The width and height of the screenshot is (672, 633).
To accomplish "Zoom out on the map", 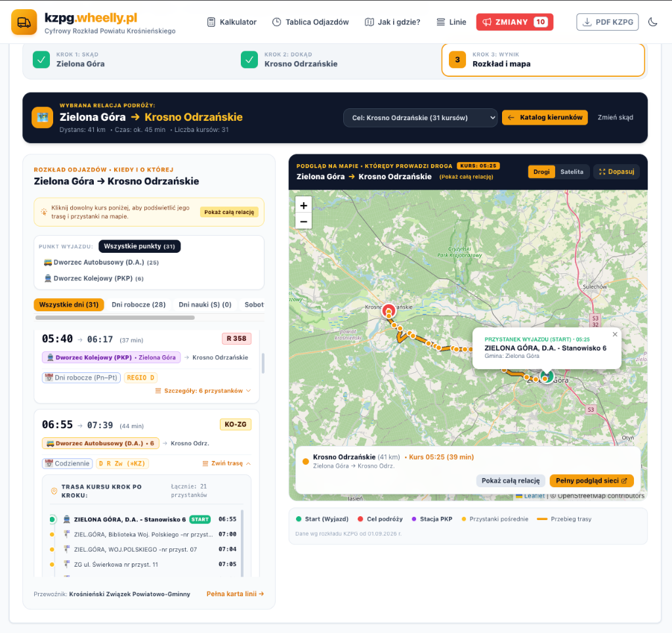I will point(303,221).
